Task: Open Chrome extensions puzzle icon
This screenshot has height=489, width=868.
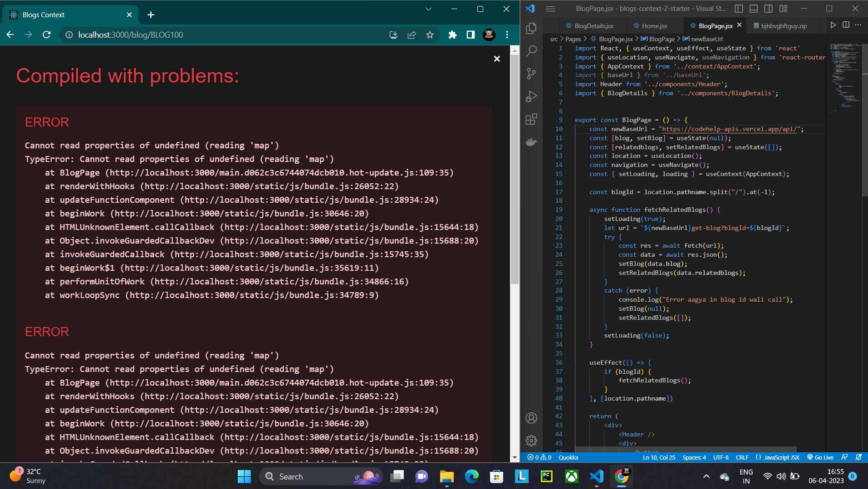Action: tap(452, 35)
